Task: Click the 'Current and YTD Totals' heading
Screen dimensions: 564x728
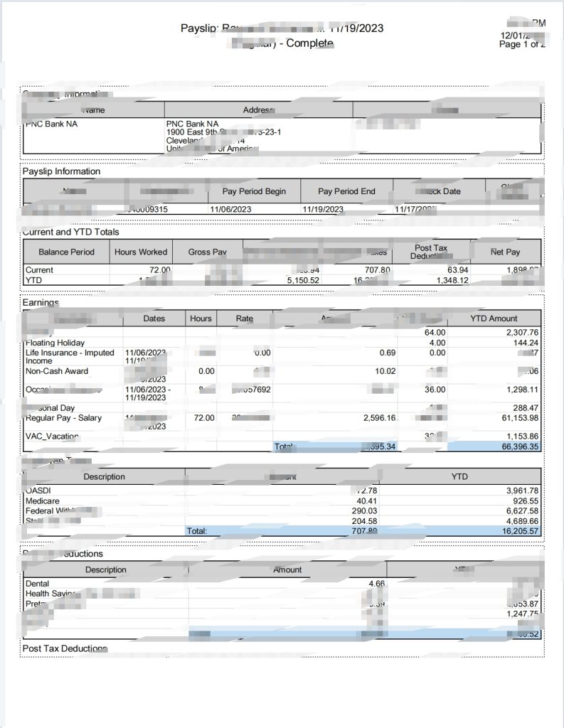Action: click(70, 232)
